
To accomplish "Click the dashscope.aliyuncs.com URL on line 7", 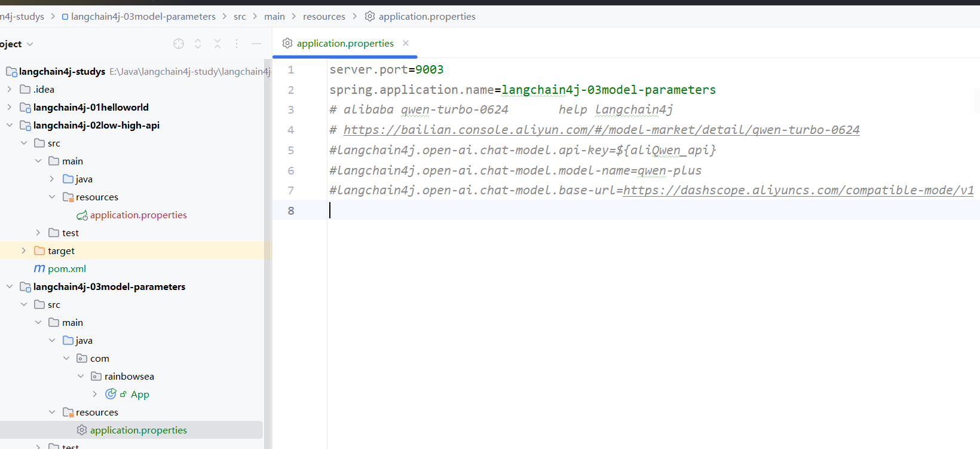I will pyautogui.click(x=798, y=190).
